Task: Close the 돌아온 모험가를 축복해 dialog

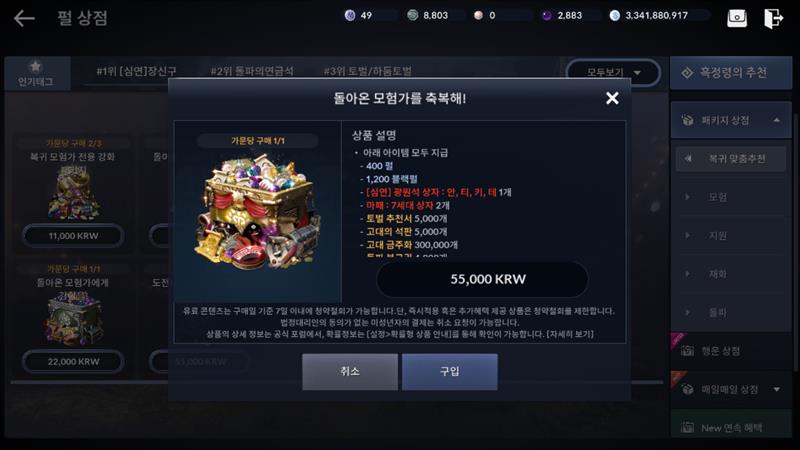Action: point(612,98)
